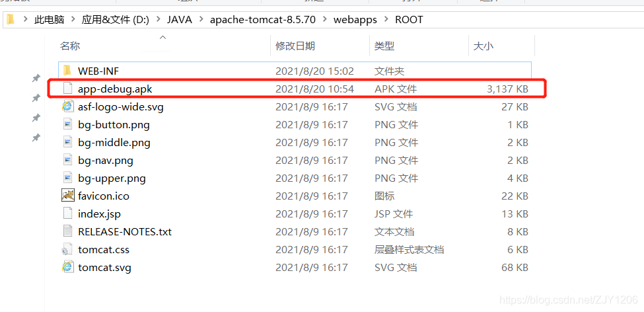Select the bg-nav.png file name
The height and width of the screenshot is (312, 644).
(x=106, y=161)
